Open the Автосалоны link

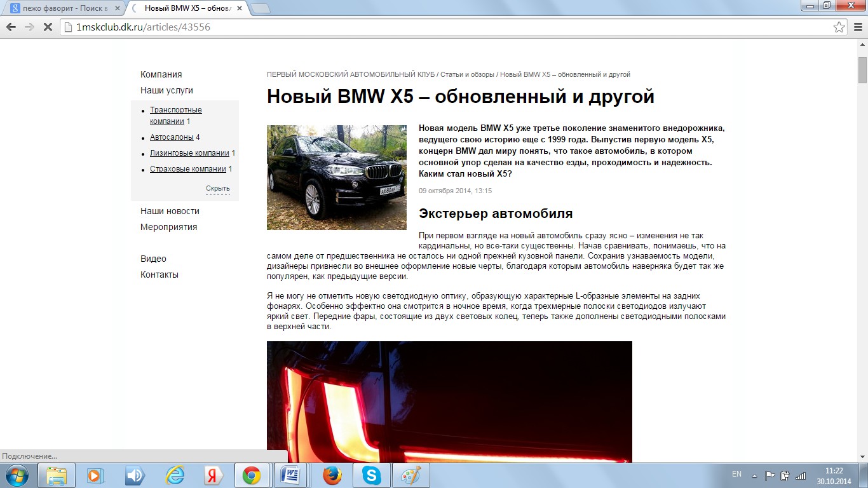172,137
